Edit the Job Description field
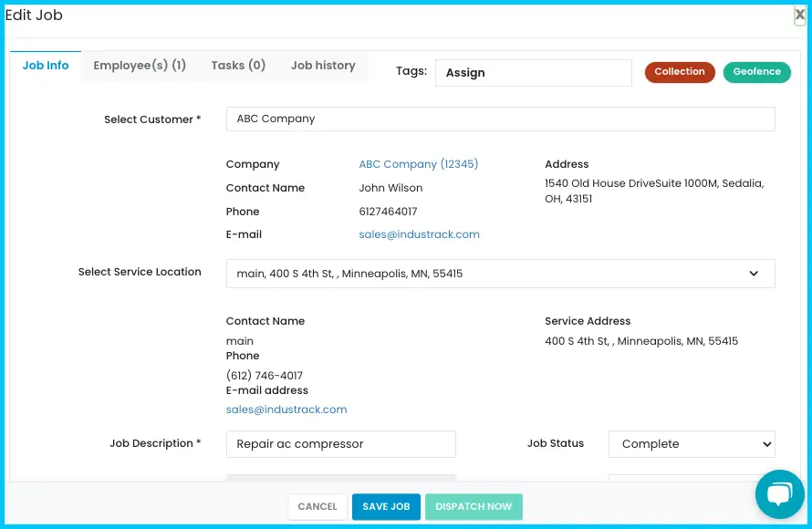This screenshot has height=529, width=812. point(340,444)
